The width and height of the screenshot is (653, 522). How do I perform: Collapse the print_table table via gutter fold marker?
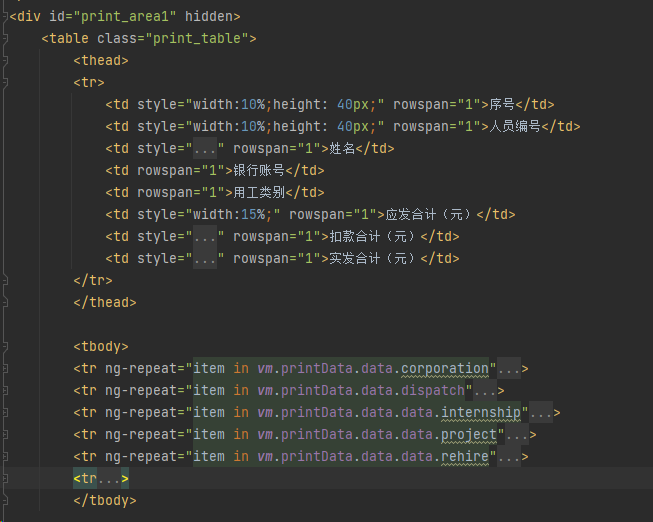[x=5, y=39]
